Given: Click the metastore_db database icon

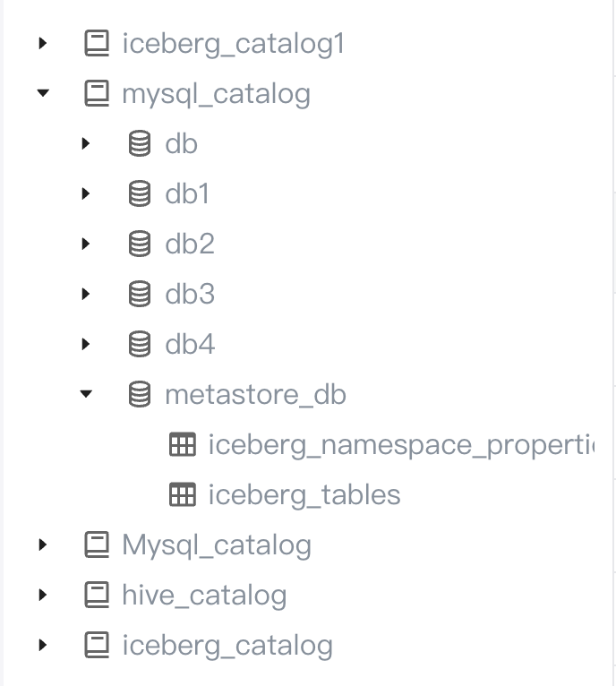Looking at the screenshot, I should pos(140,394).
